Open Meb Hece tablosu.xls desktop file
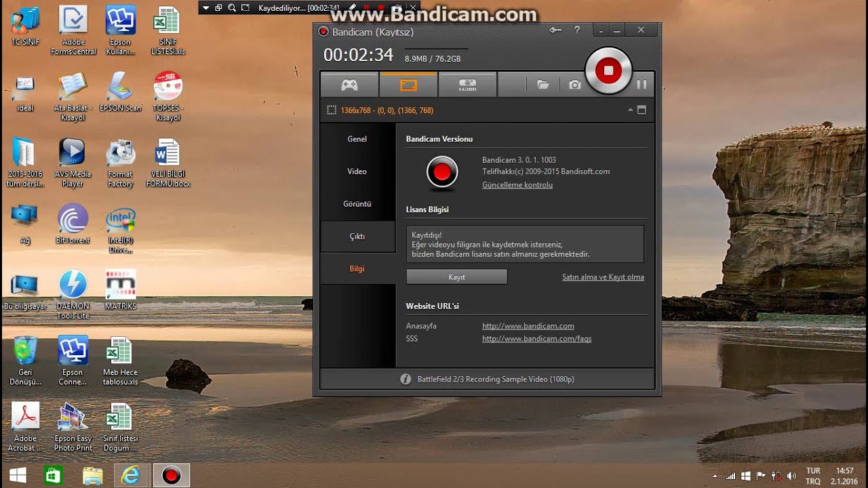Screen dimensions: 868x488 coord(121,361)
